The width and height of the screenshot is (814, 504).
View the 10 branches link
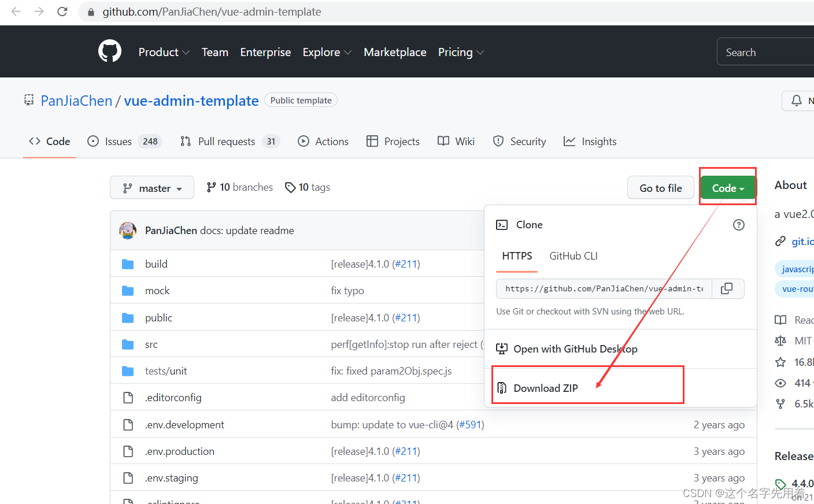[x=239, y=187]
